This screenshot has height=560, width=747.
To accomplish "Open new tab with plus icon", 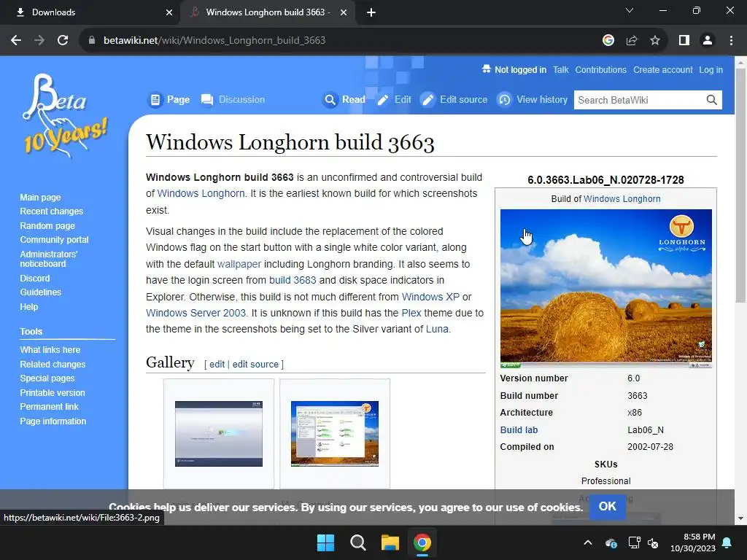I will point(371,12).
